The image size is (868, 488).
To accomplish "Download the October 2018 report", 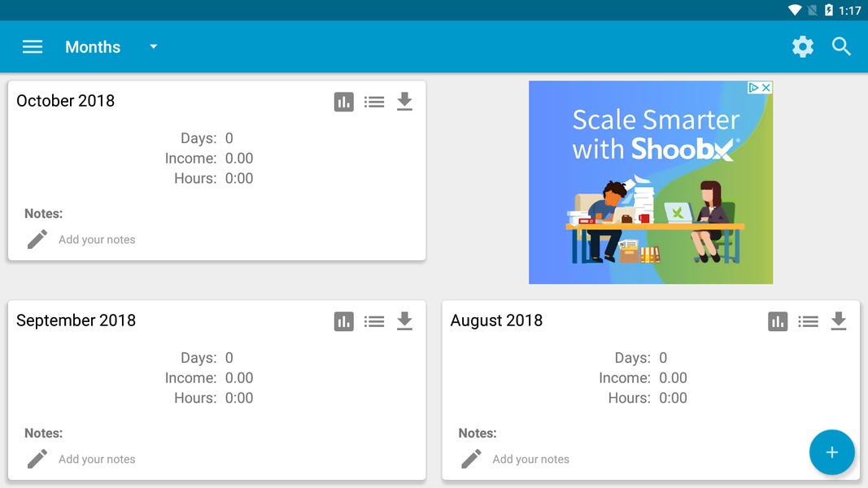I will point(404,102).
